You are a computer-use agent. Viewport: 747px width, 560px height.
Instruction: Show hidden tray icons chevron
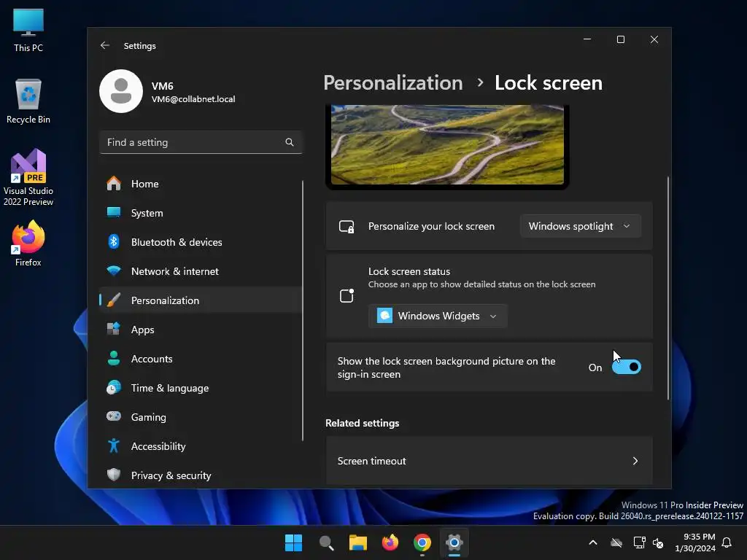(593, 542)
